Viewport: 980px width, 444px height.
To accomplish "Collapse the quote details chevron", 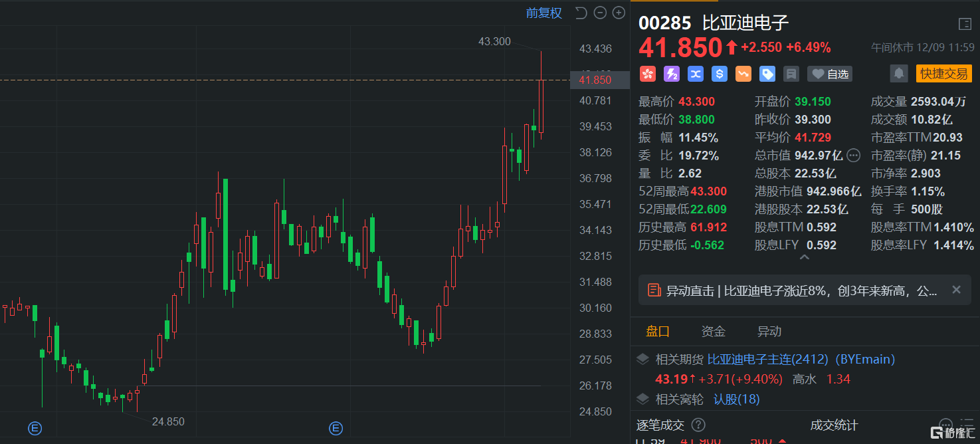I will (804, 257).
